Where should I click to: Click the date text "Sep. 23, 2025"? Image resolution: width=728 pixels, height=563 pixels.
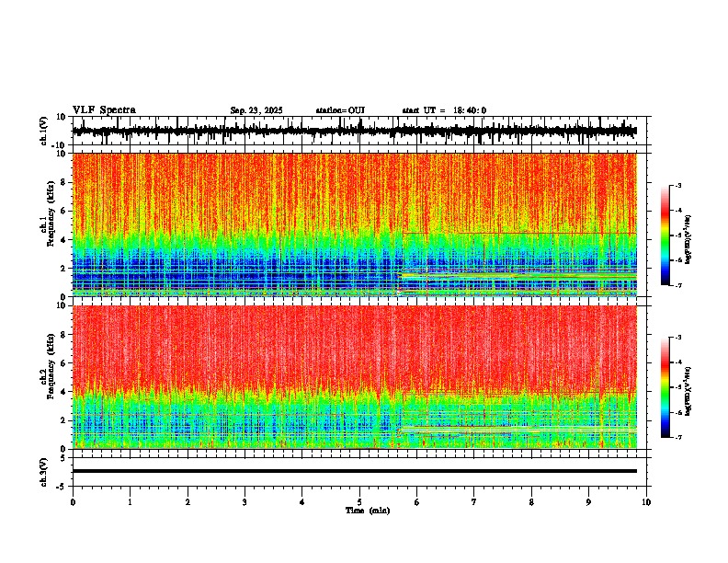pos(256,110)
